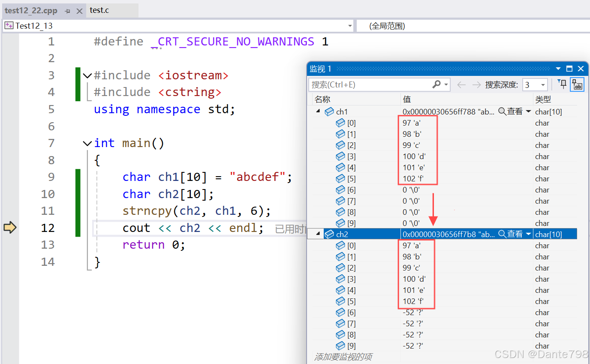This screenshot has width=590, height=364.
Task: Click the cube icon of [8] row valued 0 '\0'
Action: point(340,212)
